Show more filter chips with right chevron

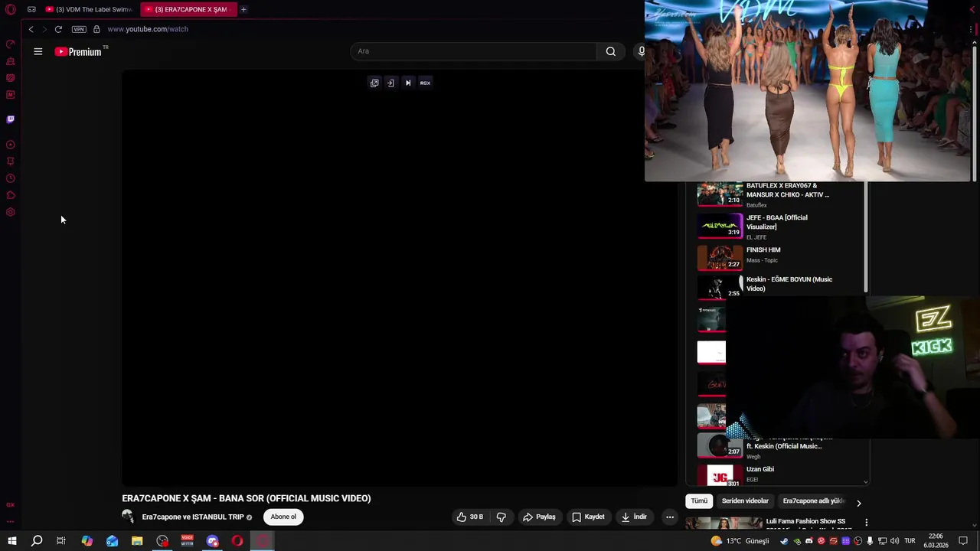858,503
